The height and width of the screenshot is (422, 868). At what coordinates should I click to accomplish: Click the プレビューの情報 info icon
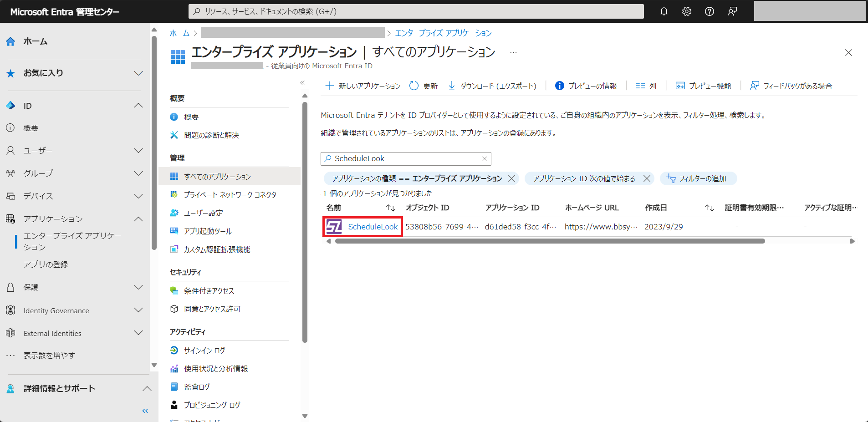coord(560,86)
